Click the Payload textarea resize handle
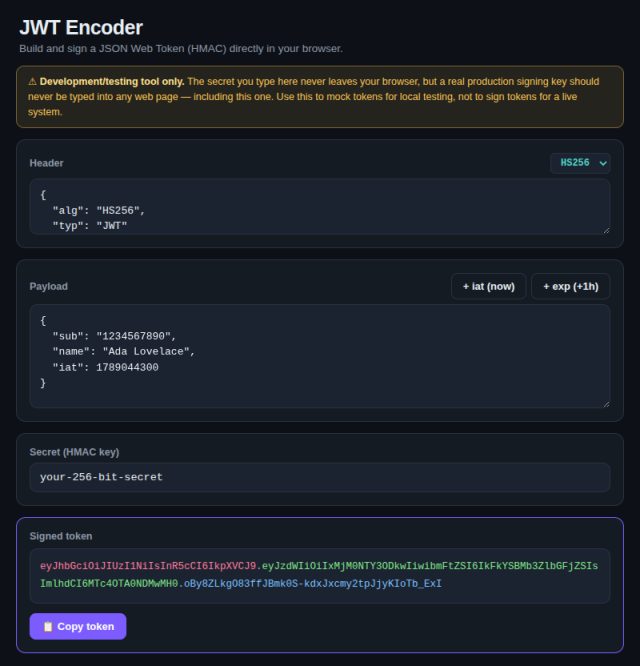The height and width of the screenshot is (666, 640). pos(606,404)
